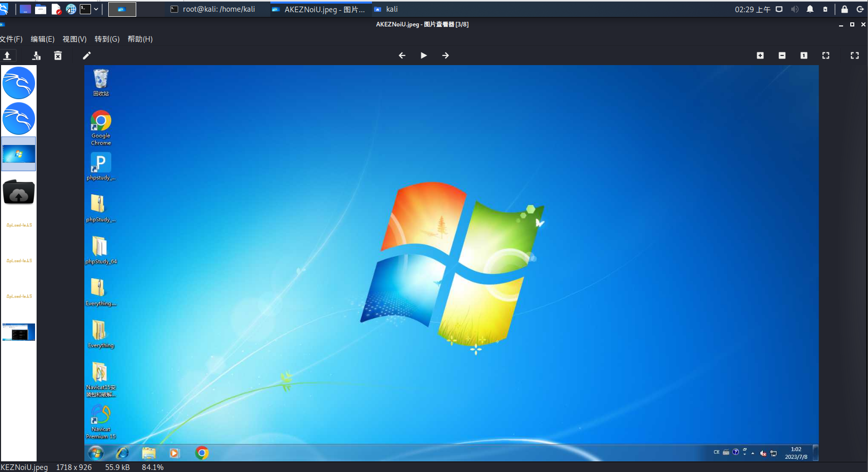Start the slideshow play button
Image resolution: width=868 pixels, height=472 pixels.
(424, 55)
